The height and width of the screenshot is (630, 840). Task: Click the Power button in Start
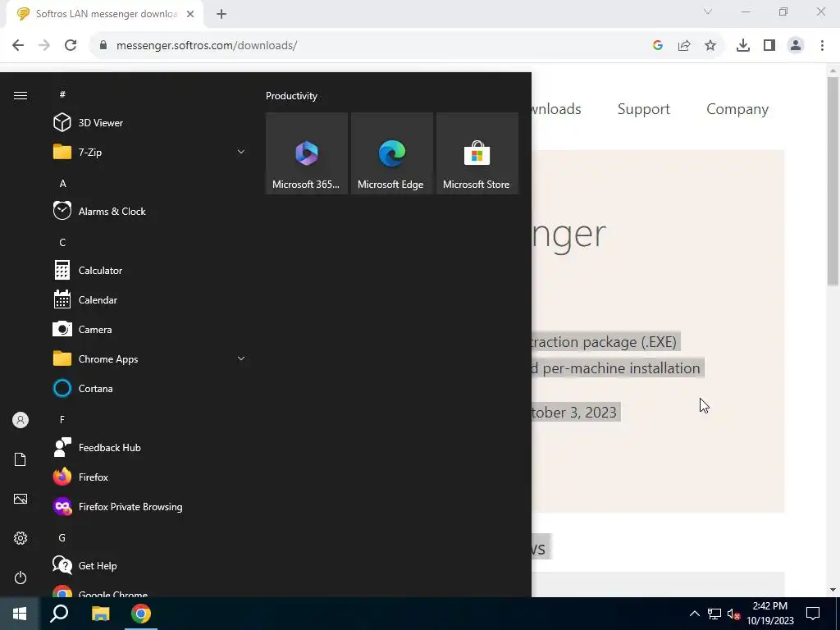[x=21, y=577]
